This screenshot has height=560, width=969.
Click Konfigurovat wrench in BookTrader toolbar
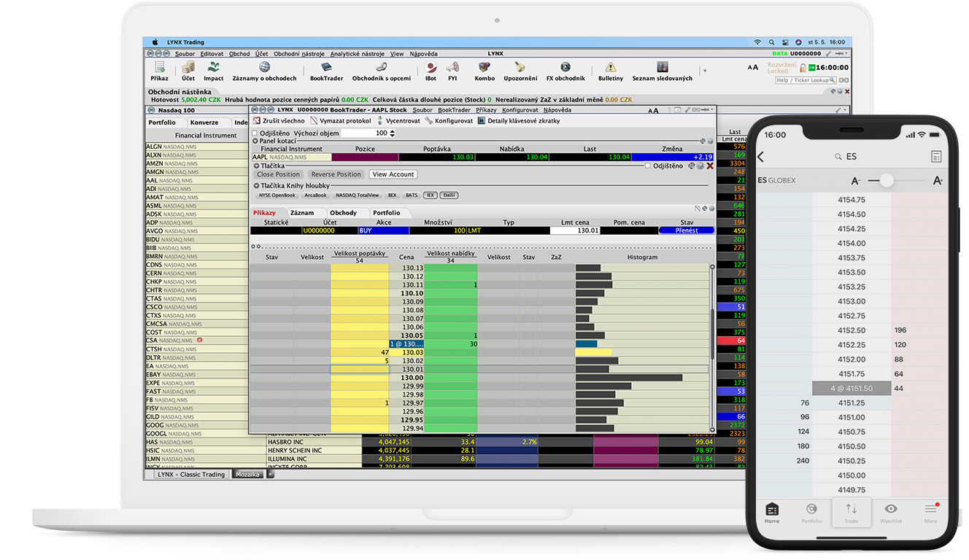tap(449, 120)
